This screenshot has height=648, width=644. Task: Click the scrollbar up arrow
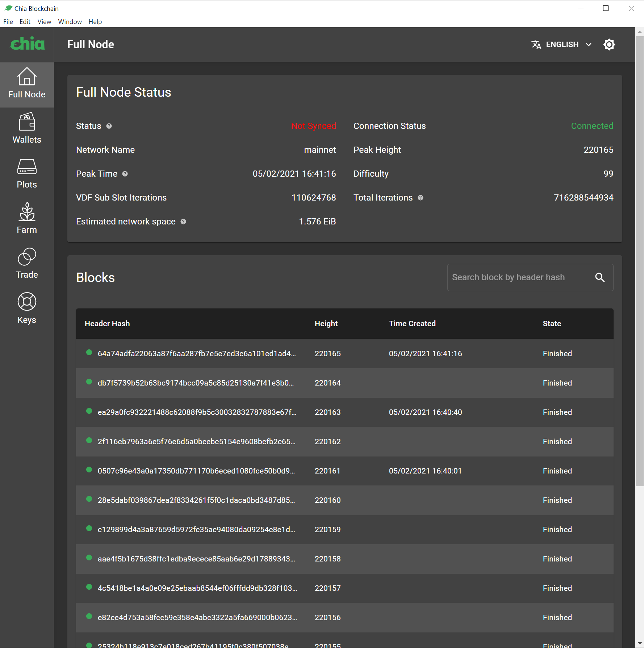[x=640, y=32]
